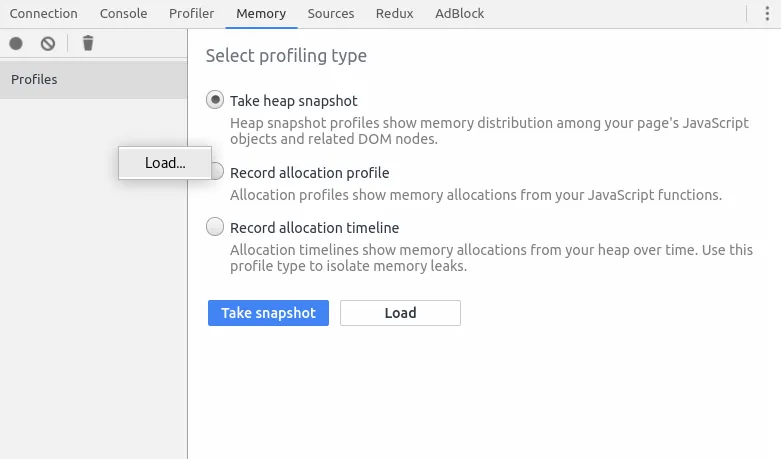Click the clear all profiles icon

[x=48, y=43]
